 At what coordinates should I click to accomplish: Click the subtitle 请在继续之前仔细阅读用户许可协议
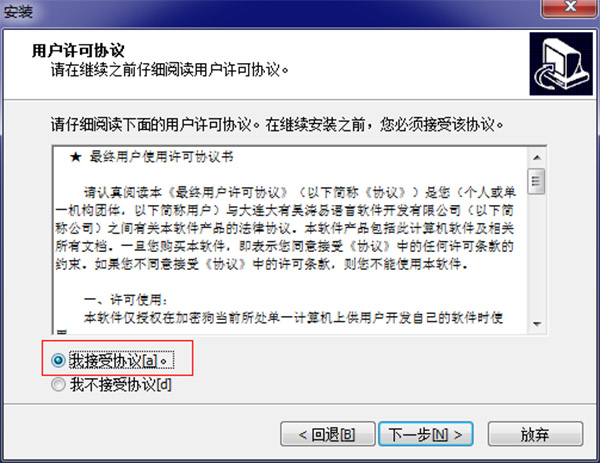170,70
